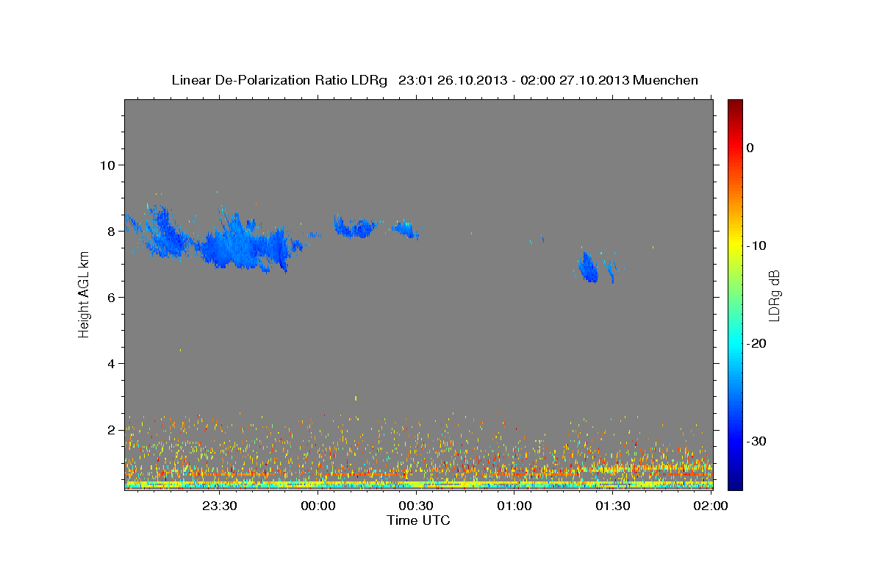Screen dimensions: 882x588
Task: Click the green section of the colorbar
Action: point(735,294)
